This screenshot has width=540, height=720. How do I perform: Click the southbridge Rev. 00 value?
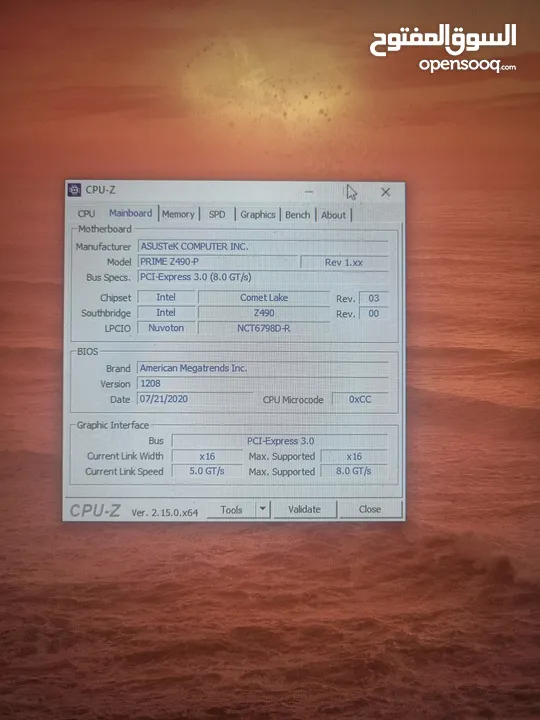click(374, 313)
